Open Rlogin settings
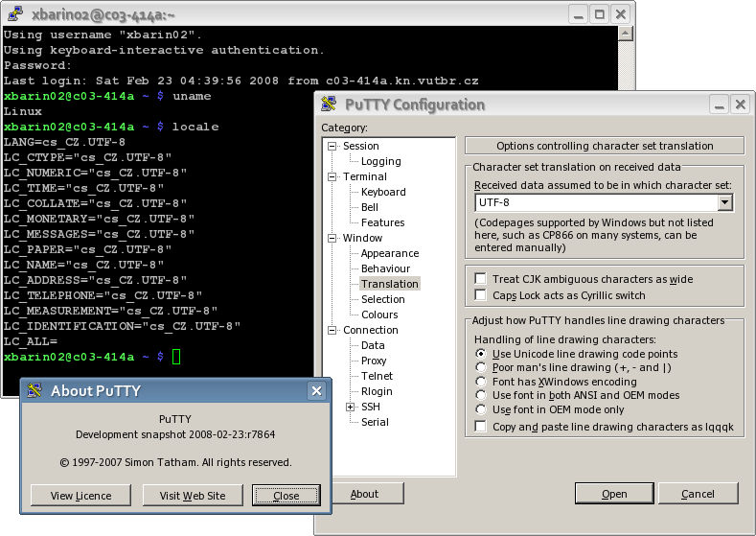The height and width of the screenshot is (536, 756). click(x=377, y=391)
